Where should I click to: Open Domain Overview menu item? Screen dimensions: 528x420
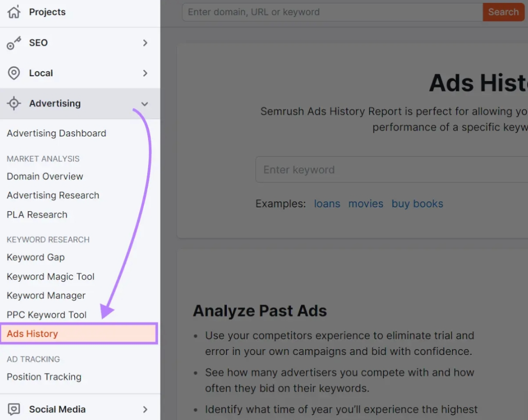pos(45,177)
